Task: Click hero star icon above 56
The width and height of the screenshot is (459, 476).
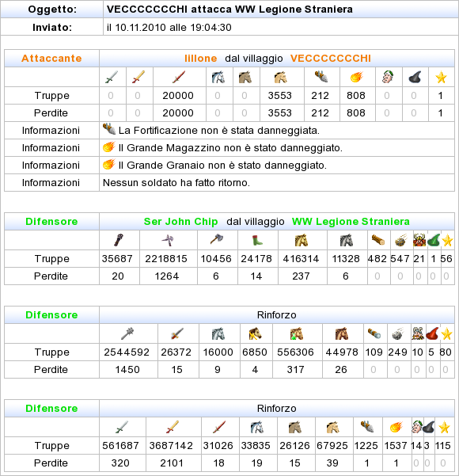Action: [x=447, y=240]
